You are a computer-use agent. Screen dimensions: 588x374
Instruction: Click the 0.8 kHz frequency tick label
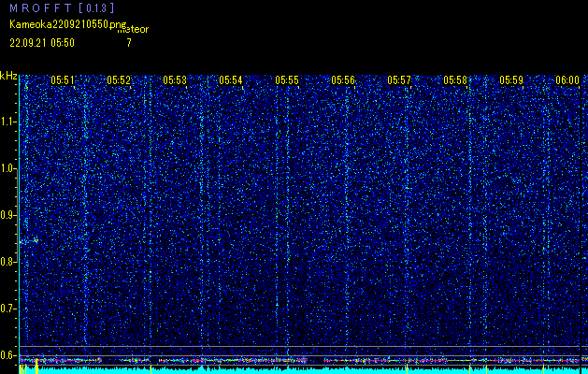point(7,262)
